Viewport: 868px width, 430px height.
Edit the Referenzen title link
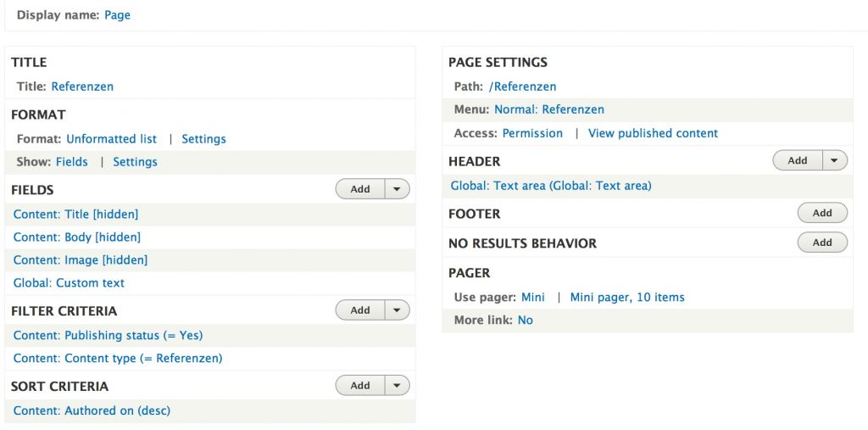82,87
